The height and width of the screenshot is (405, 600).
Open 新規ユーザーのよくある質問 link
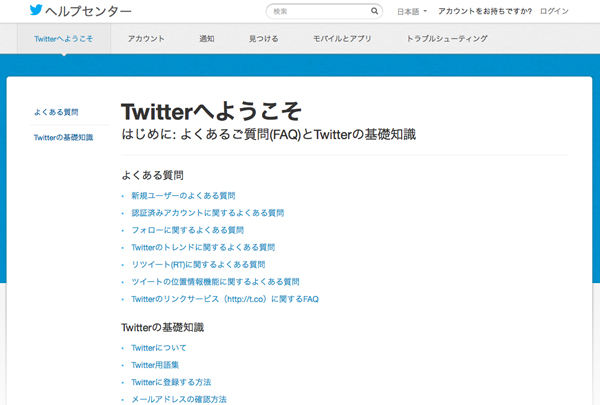(x=183, y=196)
